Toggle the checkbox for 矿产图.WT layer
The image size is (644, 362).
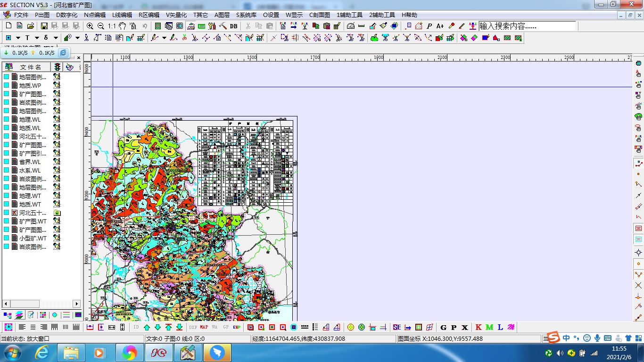(7, 221)
